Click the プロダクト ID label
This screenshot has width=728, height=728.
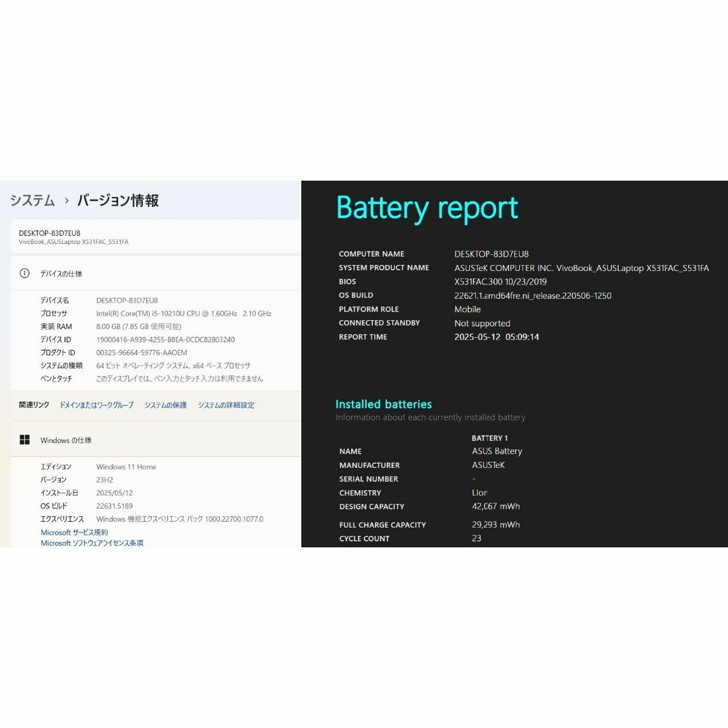point(57,353)
